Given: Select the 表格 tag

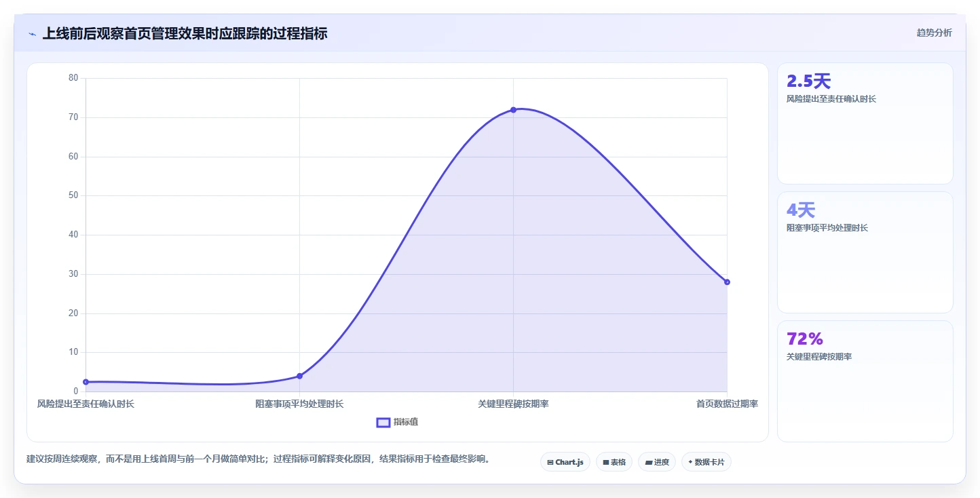Looking at the screenshot, I should (x=614, y=462).
